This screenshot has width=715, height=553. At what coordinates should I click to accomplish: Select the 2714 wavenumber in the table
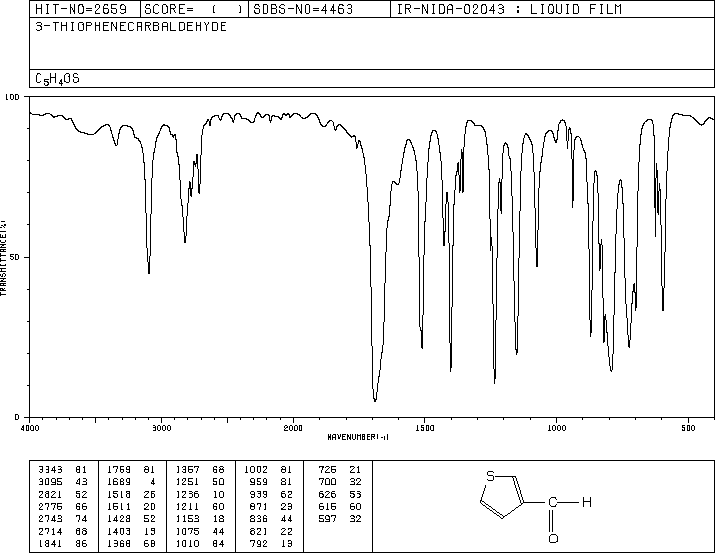click(50, 532)
